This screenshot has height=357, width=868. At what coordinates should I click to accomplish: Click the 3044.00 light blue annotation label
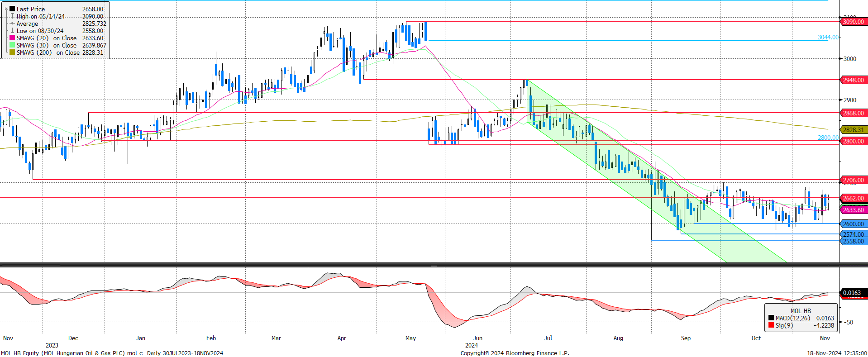pyautogui.click(x=828, y=37)
